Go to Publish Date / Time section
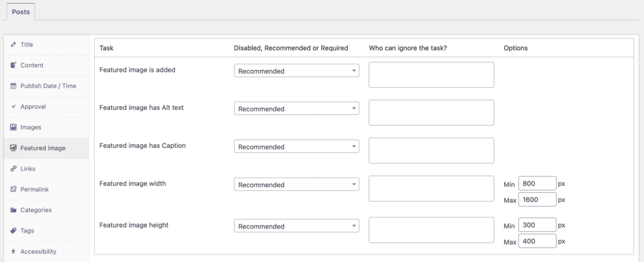644x262 pixels. pos(46,86)
